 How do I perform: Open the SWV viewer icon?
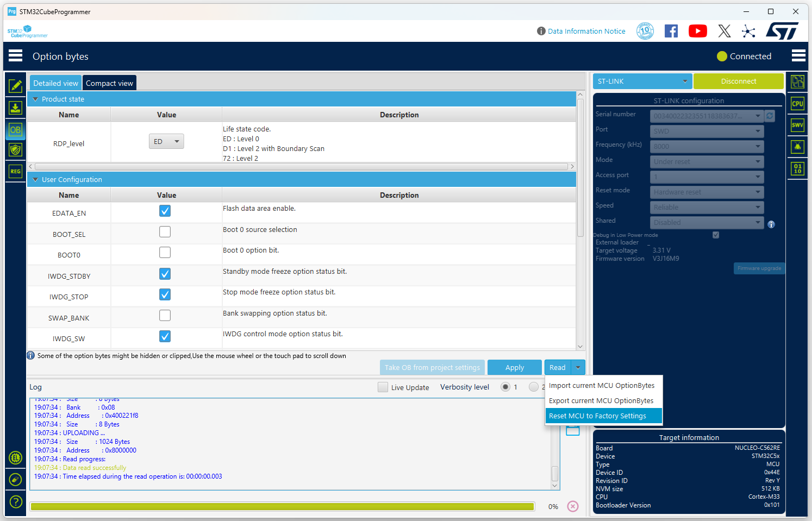coord(797,125)
